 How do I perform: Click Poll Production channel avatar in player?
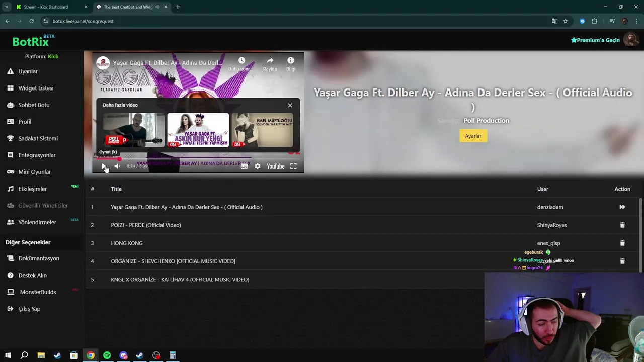click(103, 63)
